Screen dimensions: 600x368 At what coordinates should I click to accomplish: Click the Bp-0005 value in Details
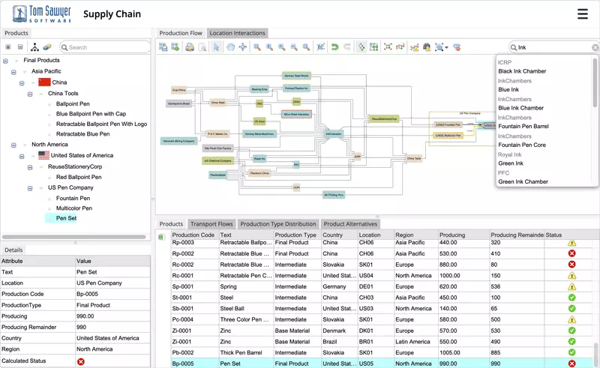(87, 294)
